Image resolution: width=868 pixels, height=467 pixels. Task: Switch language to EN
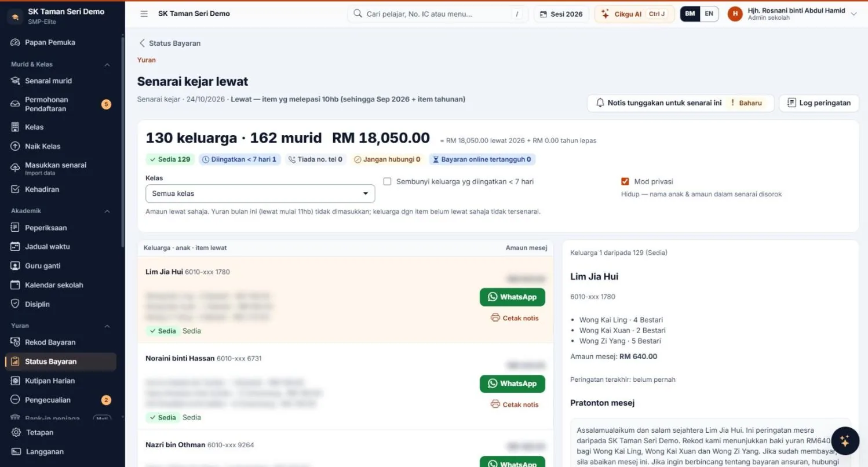coord(709,14)
